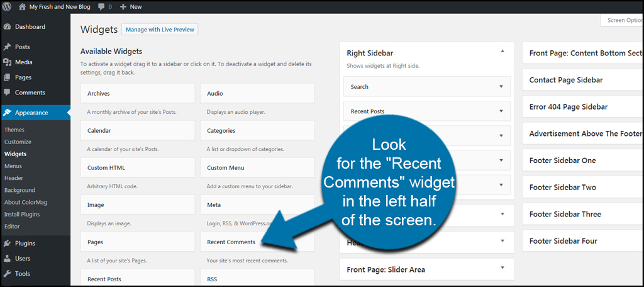644x287 pixels.
Task: Expand the Search widget dropdown arrow
Action: [x=501, y=87]
